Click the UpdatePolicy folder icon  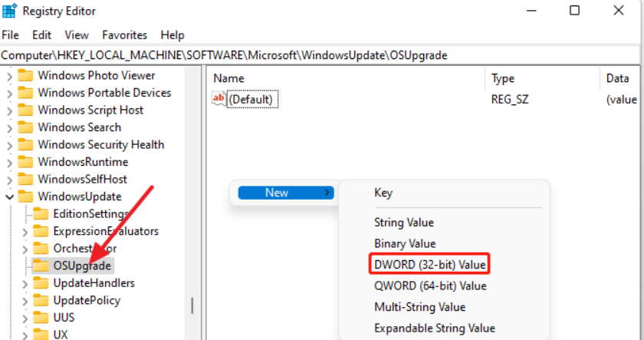point(41,300)
